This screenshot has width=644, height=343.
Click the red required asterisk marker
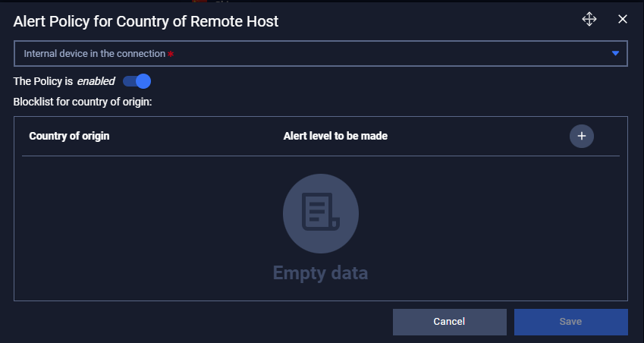171,54
